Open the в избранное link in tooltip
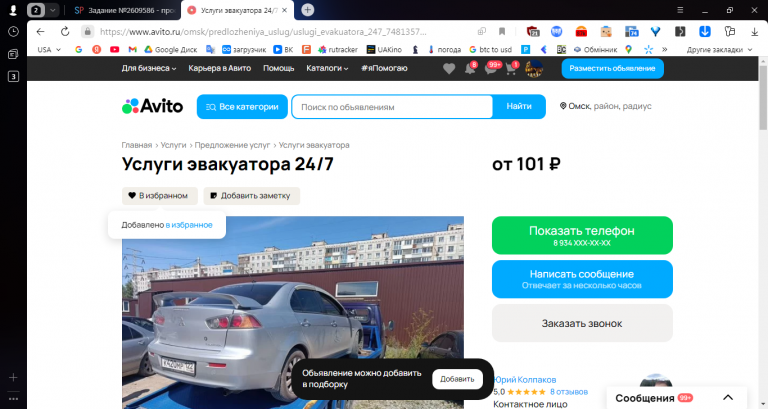The height and width of the screenshot is (409, 768). [189, 225]
